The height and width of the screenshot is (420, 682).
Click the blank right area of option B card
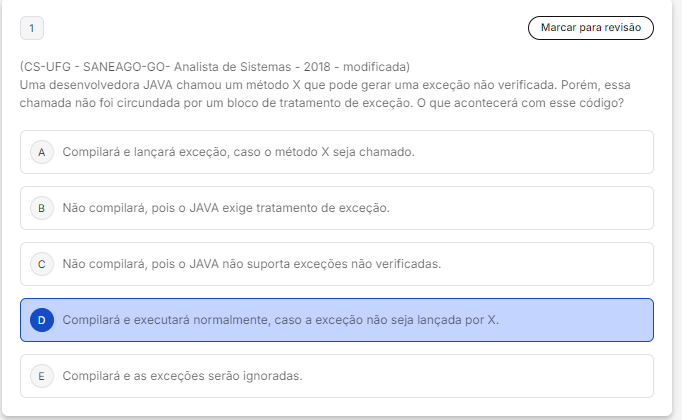pos(560,208)
